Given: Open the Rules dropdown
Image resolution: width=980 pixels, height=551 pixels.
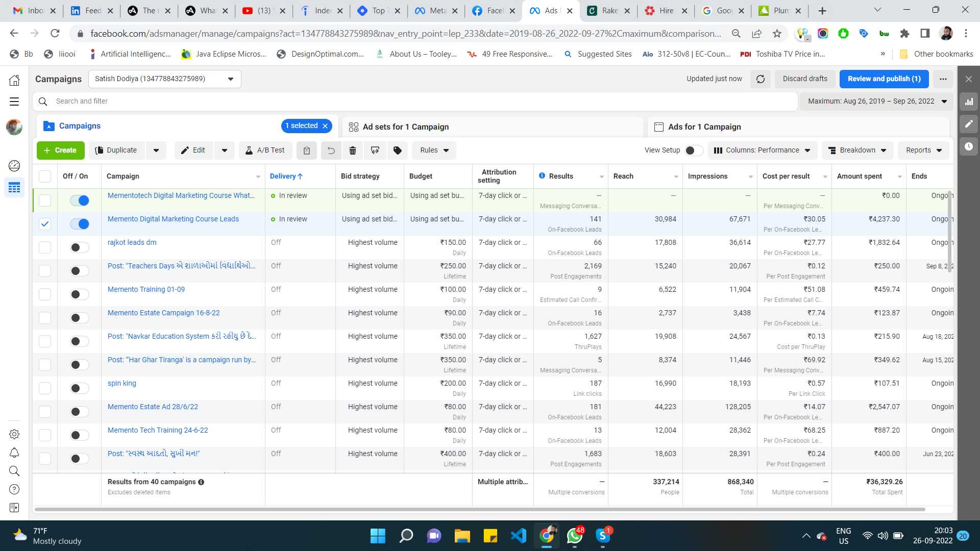Looking at the screenshot, I should [x=434, y=151].
